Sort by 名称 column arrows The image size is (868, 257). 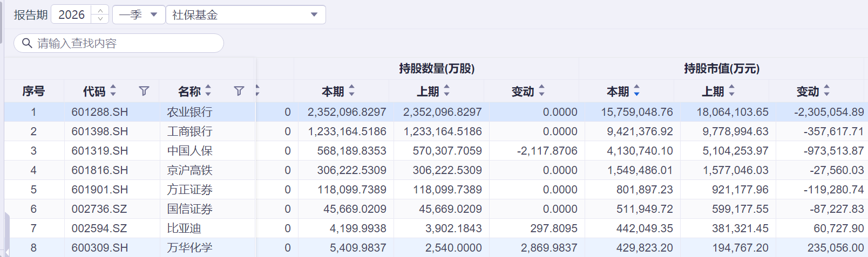[208, 91]
